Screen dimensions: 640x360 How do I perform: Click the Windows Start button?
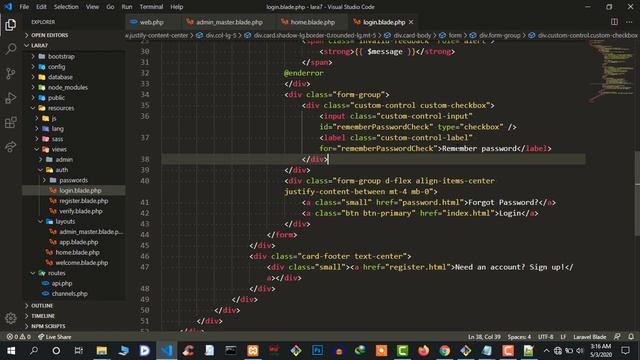(x=11, y=351)
